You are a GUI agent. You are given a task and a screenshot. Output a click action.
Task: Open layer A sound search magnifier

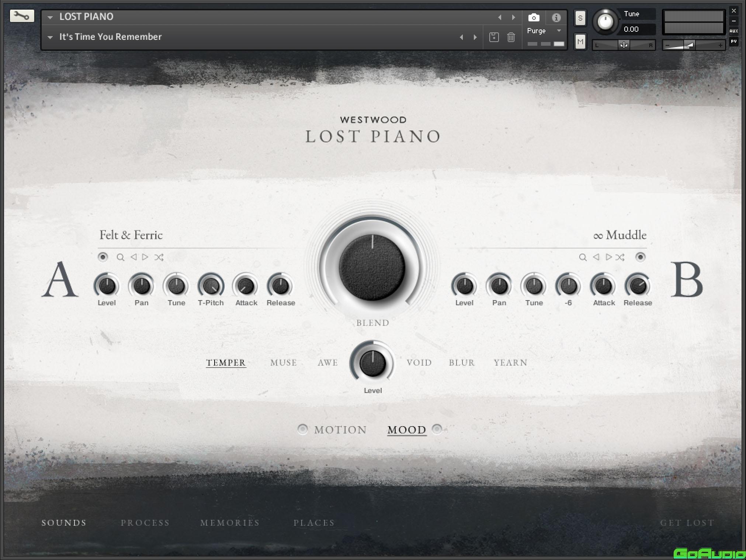tap(120, 257)
